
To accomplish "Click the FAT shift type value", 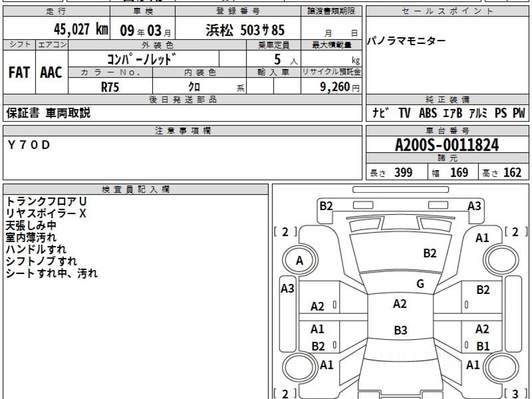I will coord(19,73).
